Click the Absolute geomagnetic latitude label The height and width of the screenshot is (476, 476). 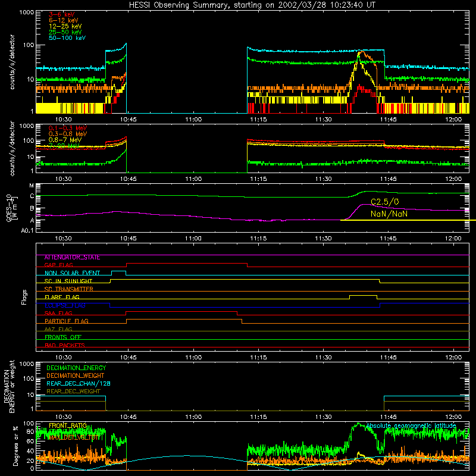tap(411, 425)
